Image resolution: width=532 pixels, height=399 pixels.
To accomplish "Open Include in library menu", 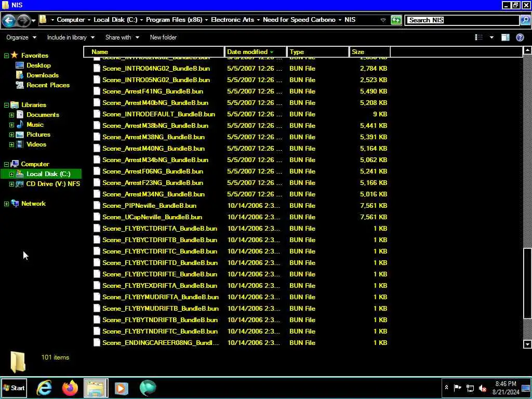I will [71, 37].
